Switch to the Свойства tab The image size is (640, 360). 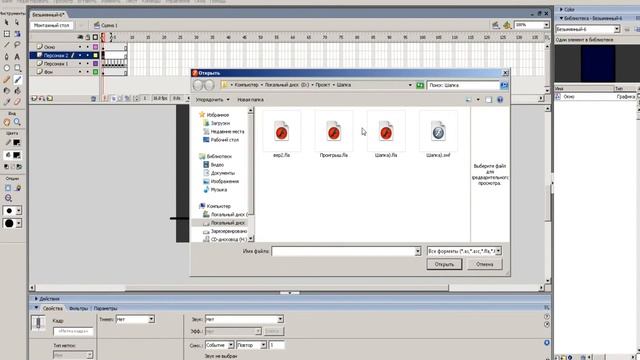pyautogui.click(x=53, y=308)
